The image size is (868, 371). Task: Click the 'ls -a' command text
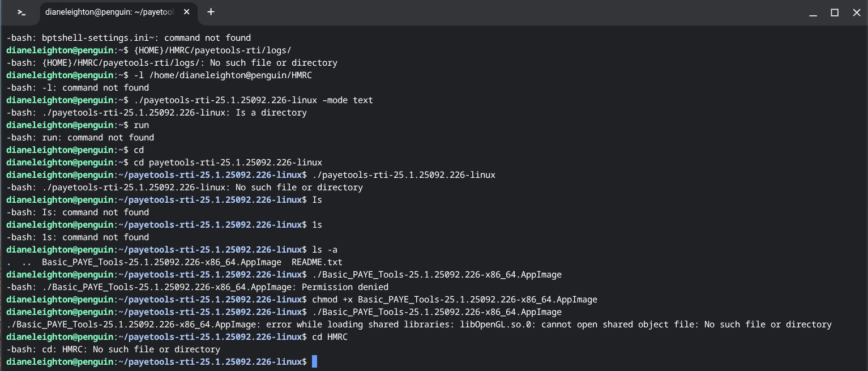[x=325, y=250]
